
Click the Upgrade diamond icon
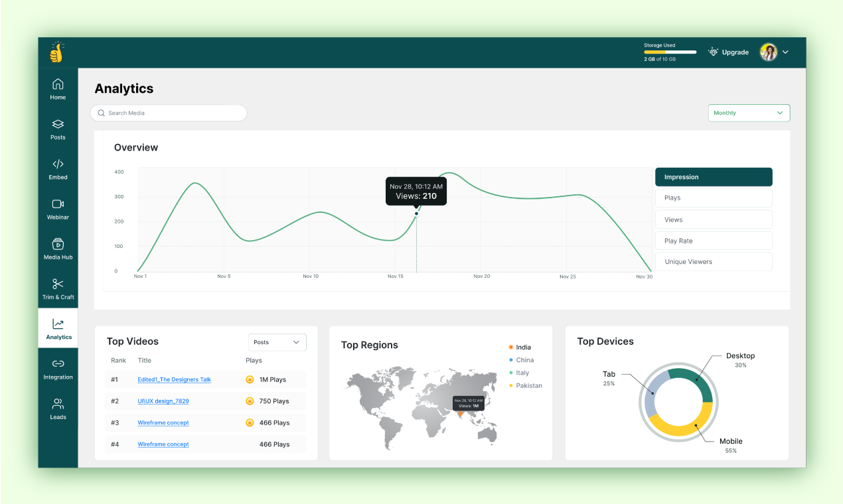click(x=714, y=52)
